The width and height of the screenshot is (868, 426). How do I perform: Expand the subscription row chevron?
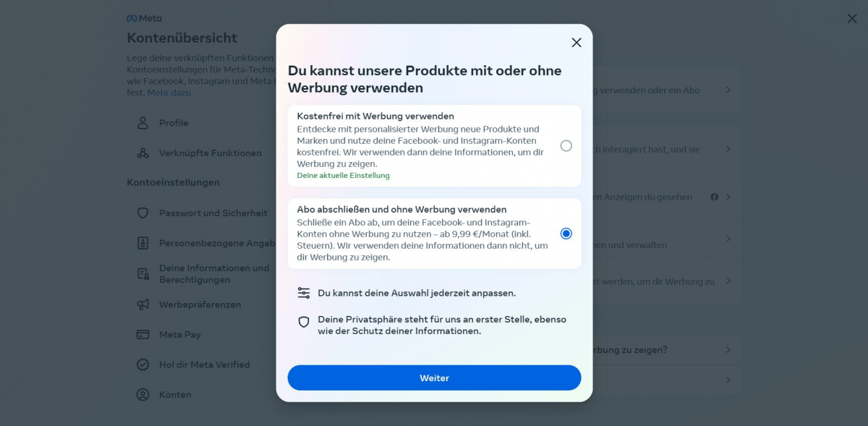[728, 90]
